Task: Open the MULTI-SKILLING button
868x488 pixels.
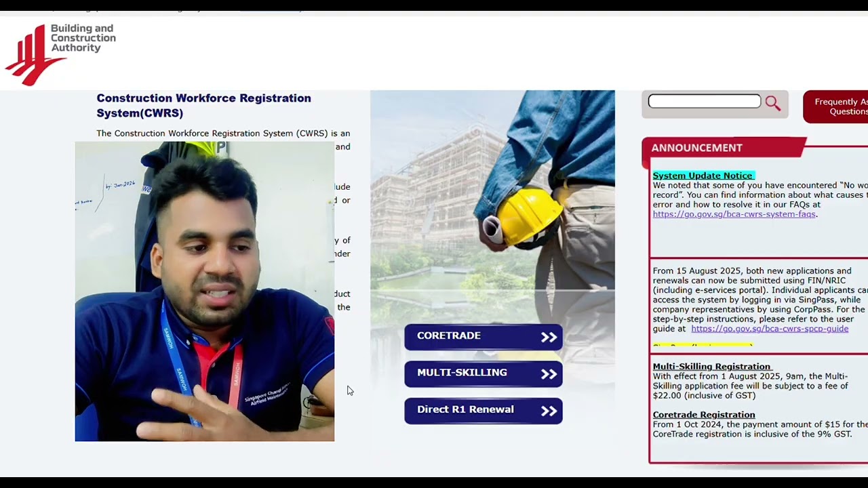Action: pyautogui.click(x=484, y=373)
